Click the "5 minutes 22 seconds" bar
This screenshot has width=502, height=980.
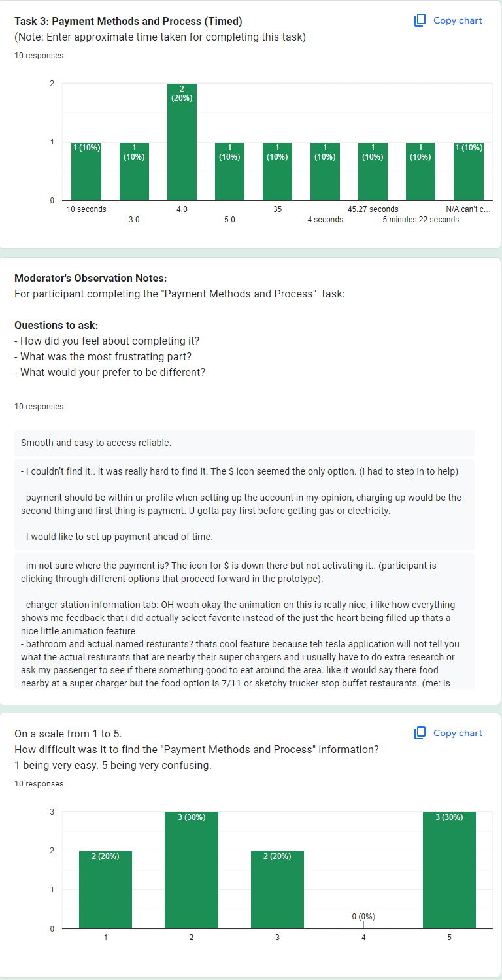(420, 171)
